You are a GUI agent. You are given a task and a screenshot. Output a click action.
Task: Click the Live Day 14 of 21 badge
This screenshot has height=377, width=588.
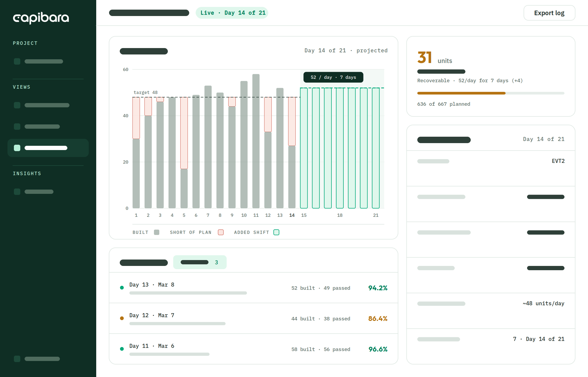click(232, 13)
